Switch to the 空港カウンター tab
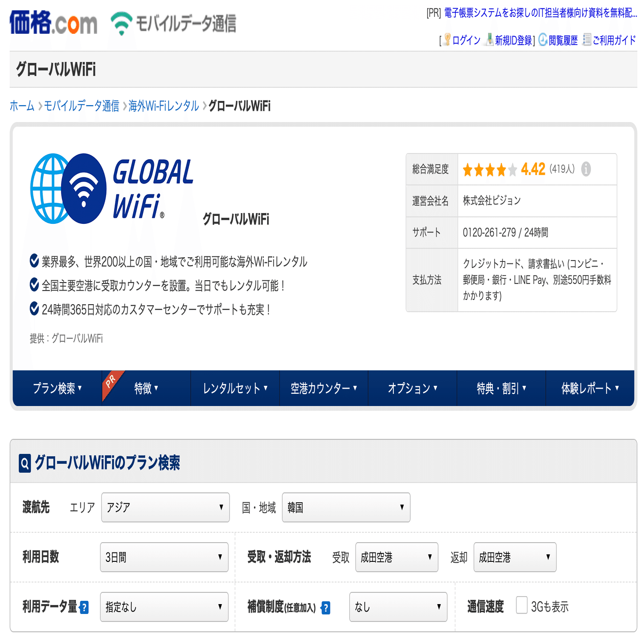The image size is (644, 644). 323,388
